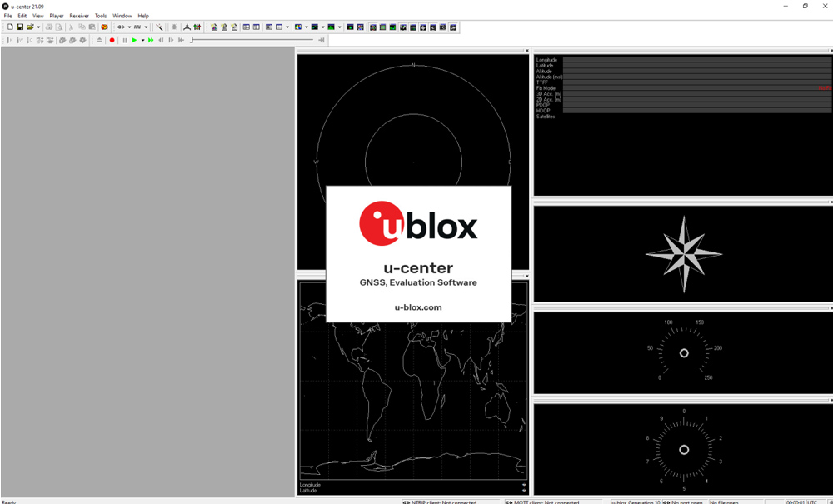Click the player progress slider track

(250, 40)
